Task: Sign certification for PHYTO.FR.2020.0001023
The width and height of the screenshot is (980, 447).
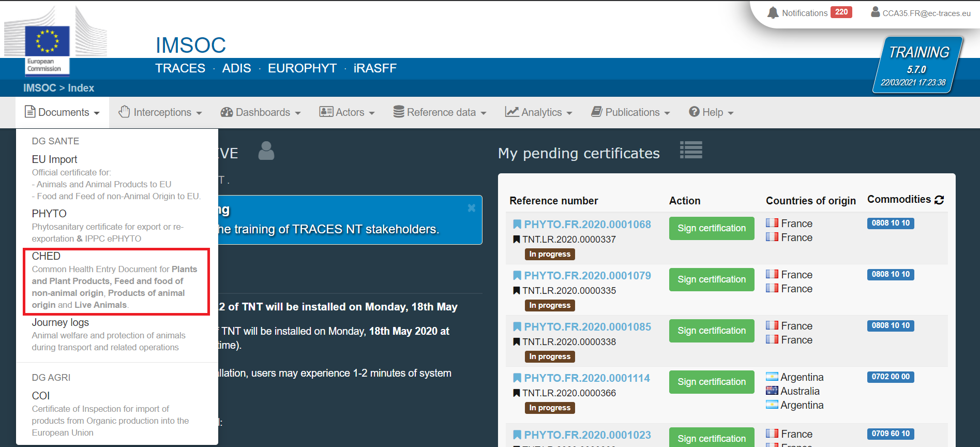Action: 712,438
